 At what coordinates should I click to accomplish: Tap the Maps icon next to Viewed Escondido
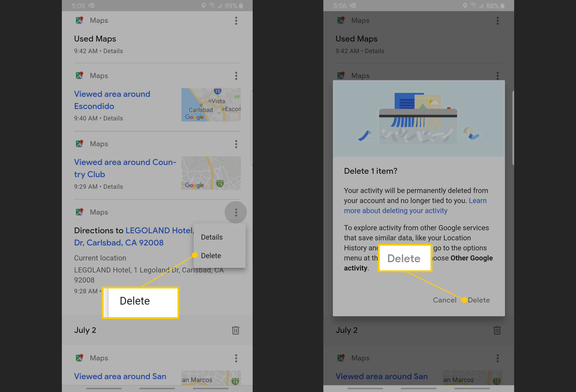(79, 75)
